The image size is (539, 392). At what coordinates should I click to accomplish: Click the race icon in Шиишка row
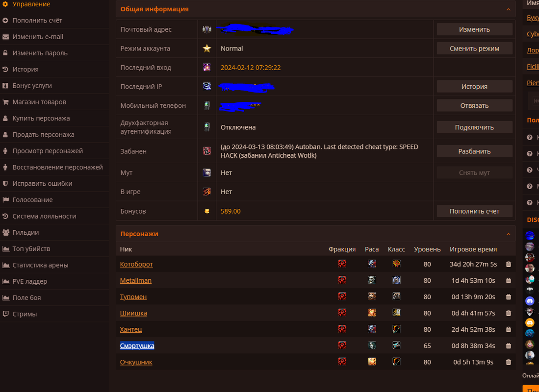coord(372,313)
